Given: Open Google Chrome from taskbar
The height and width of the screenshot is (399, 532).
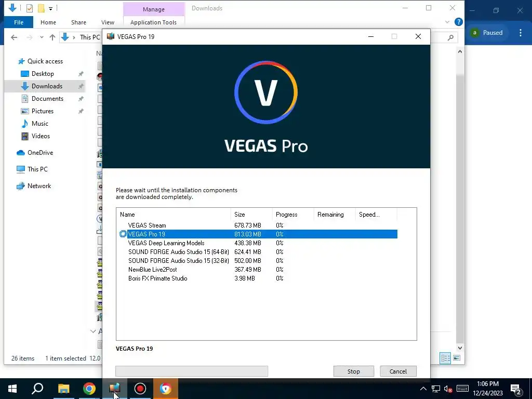Looking at the screenshot, I should (89, 389).
